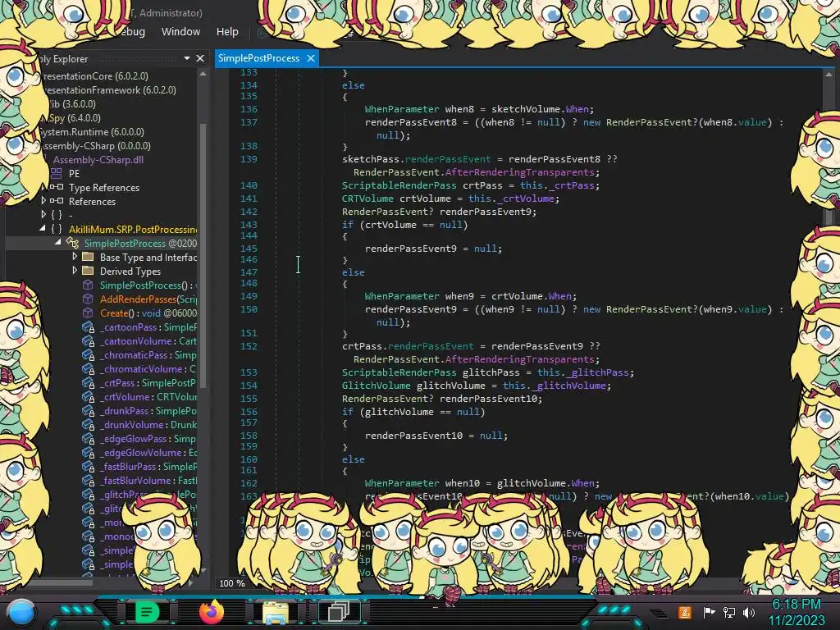Click the SimplePostProcess class icon
Screen dimensions: 840x630
point(72,243)
